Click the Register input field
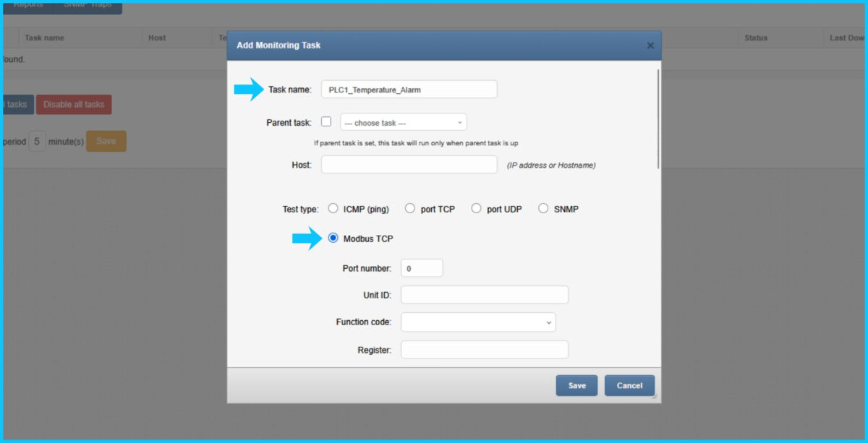 tap(484, 350)
